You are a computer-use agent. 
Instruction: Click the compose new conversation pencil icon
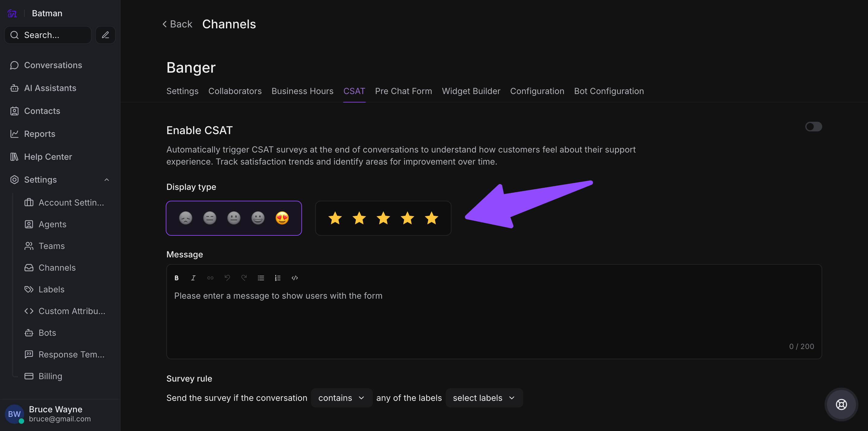pos(105,35)
